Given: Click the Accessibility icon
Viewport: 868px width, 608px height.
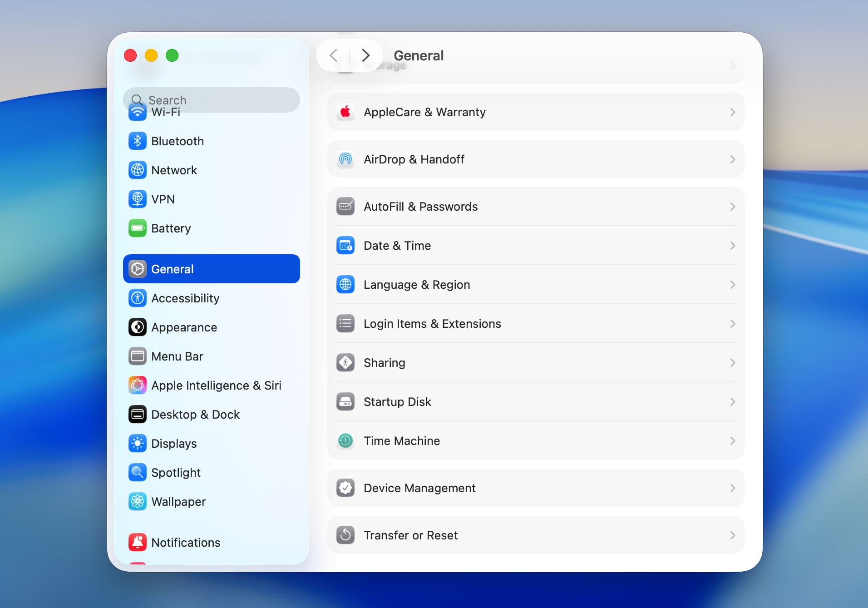Looking at the screenshot, I should [138, 298].
